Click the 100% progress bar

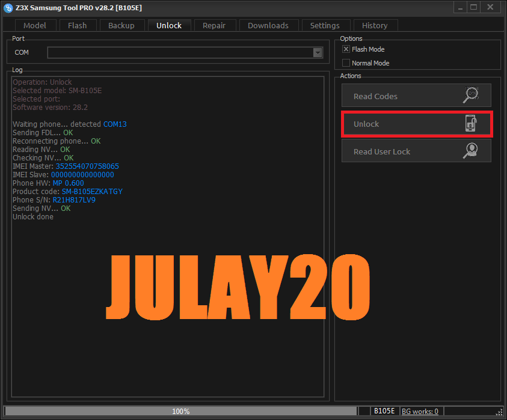pyautogui.click(x=181, y=411)
